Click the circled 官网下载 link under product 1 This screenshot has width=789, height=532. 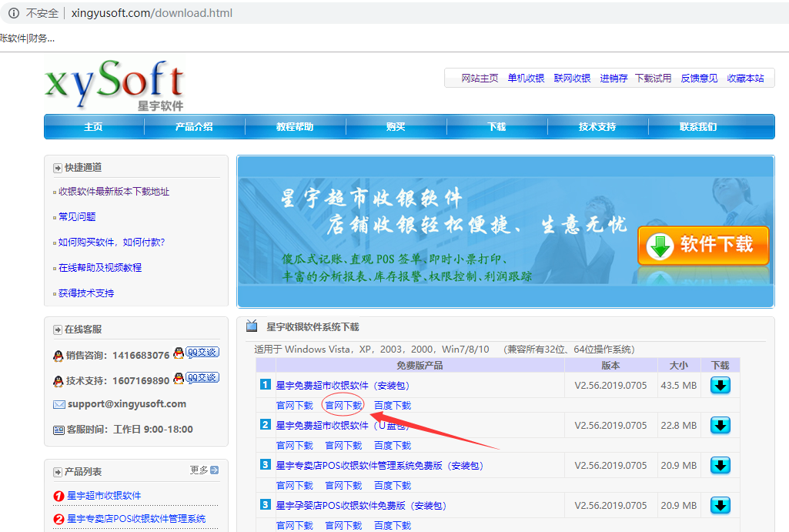[343, 406]
